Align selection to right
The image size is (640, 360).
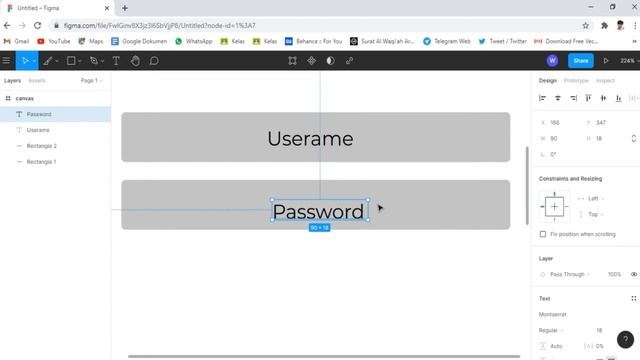(x=573, y=98)
